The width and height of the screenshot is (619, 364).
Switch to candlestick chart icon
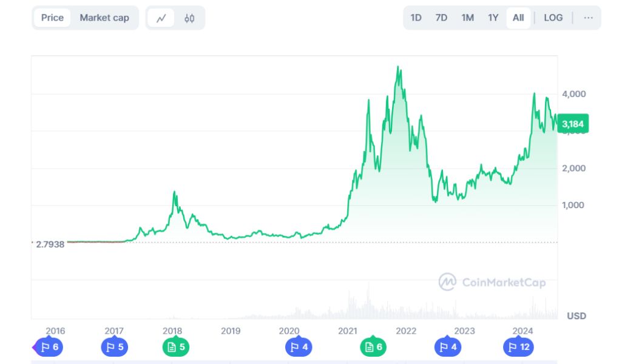tap(189, 18)
